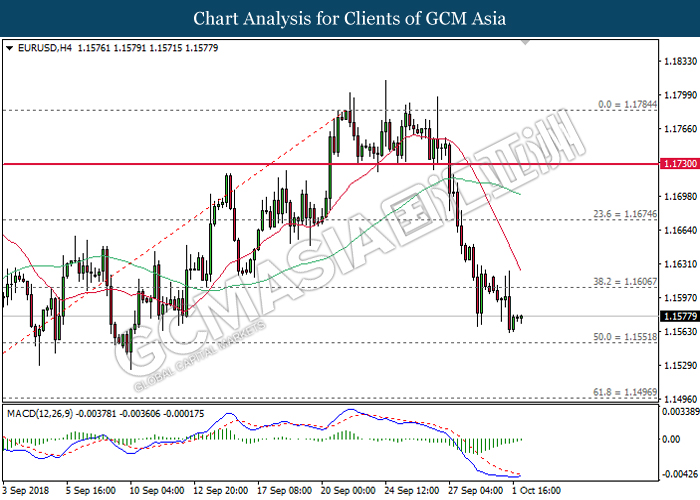Click the triangle arrow beside EURUSD,H4
Image resolution: width=700 pixels, height=500 pixels.
click(x=9, y=48)
